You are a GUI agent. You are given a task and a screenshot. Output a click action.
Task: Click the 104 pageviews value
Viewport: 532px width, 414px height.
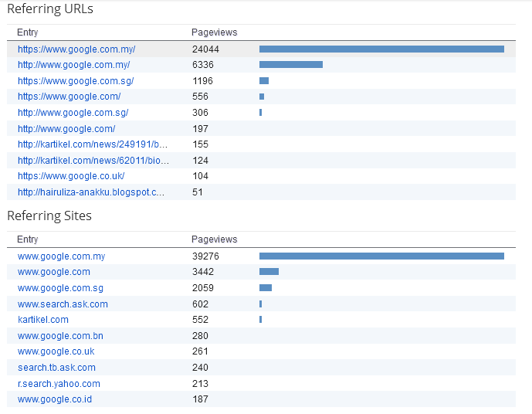200,176
